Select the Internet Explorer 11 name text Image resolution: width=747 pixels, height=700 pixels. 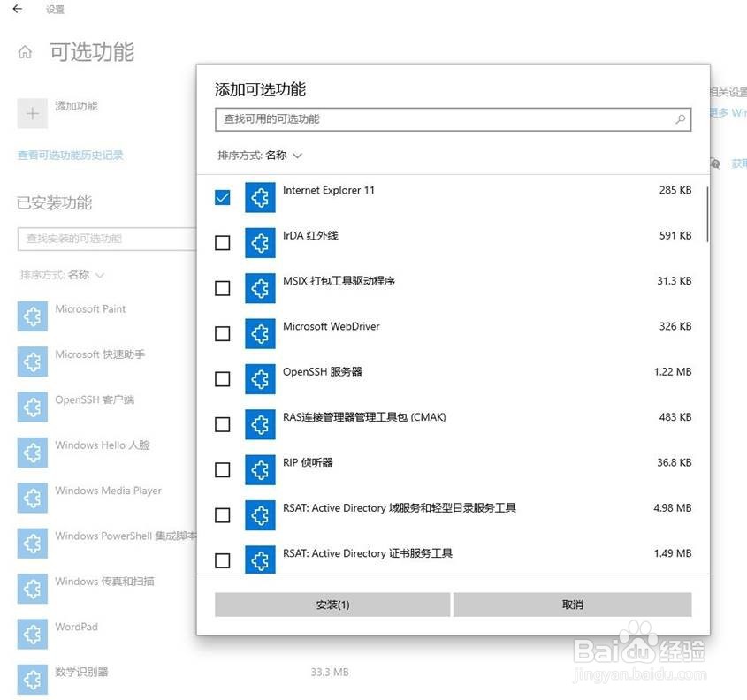point(329,190)
